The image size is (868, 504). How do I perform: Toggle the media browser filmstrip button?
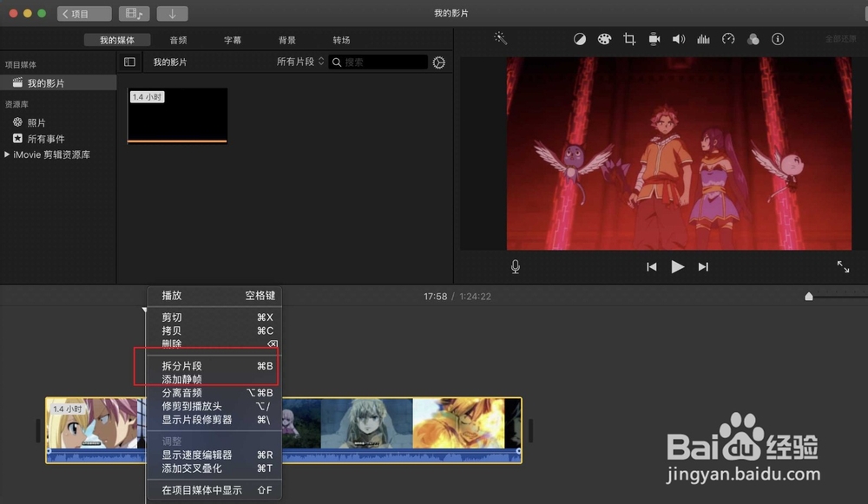click(x=134, y=13)
